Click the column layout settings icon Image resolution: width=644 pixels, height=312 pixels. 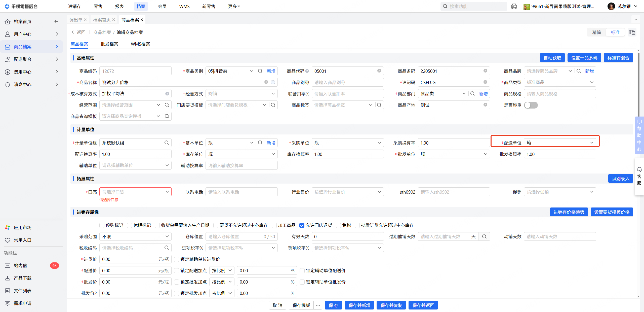click(x=632, y=32)
